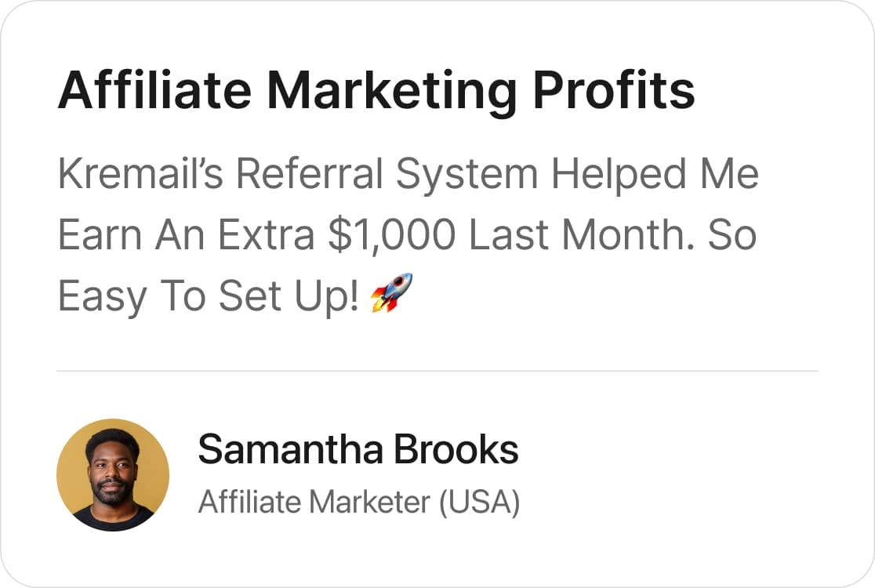
Task: Click the word "Affiliate" in the heading
Action: pyautogui.click(x=155, y=90)
